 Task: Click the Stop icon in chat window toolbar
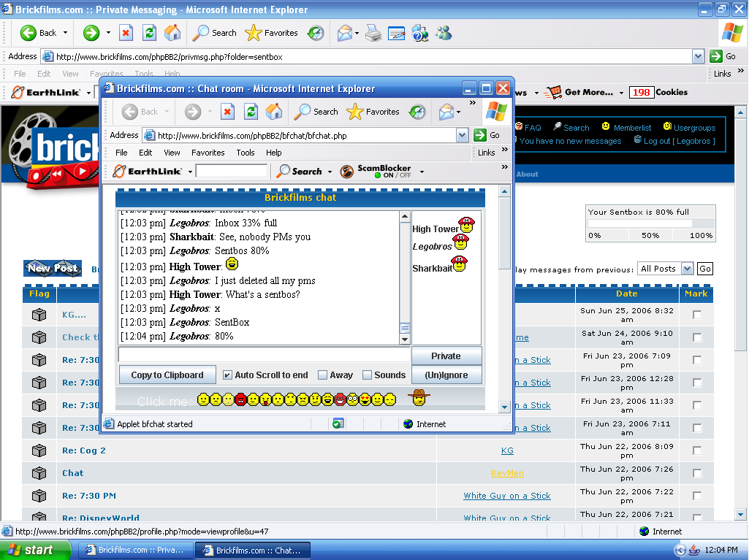pos(227,112)
